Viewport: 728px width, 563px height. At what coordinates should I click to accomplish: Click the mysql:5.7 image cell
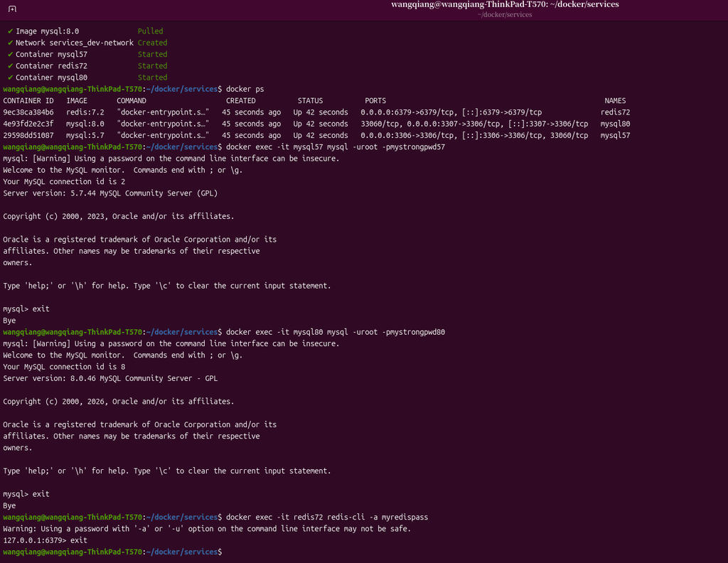[85, 136]
